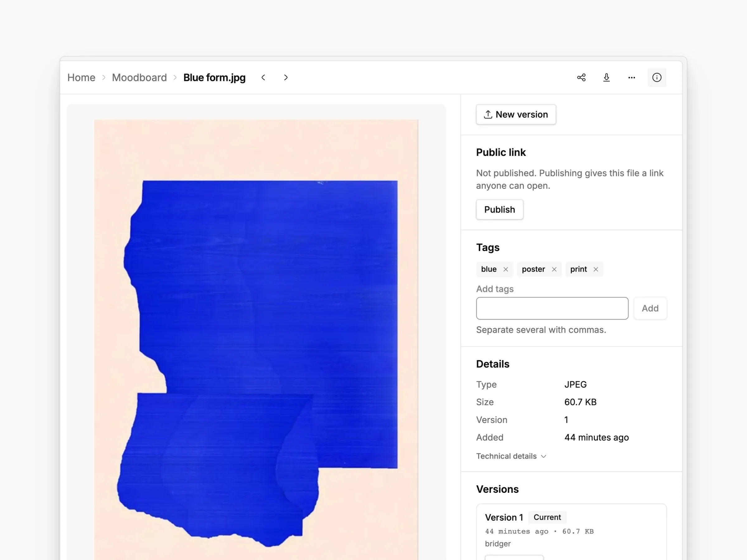Screen dimensions: 747x560
Task: Toggle the info panel icon
Action: (x=657, y=78)
